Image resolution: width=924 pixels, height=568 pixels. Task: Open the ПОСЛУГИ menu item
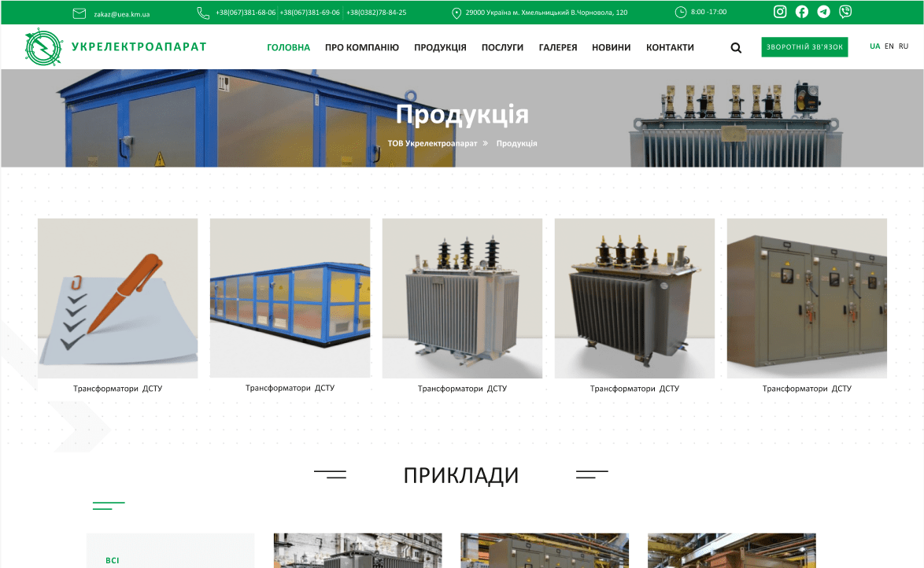pos(502,47)
